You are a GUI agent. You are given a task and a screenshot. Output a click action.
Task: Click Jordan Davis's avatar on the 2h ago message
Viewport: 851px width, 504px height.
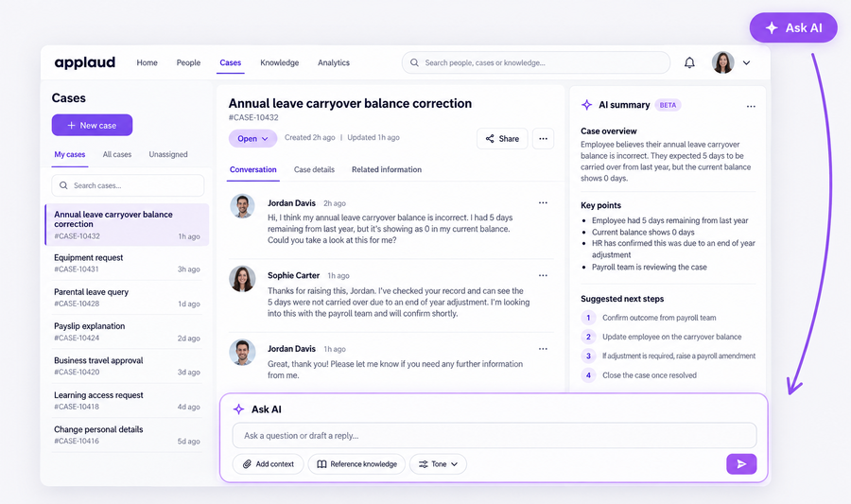click(x=242, y=206)
